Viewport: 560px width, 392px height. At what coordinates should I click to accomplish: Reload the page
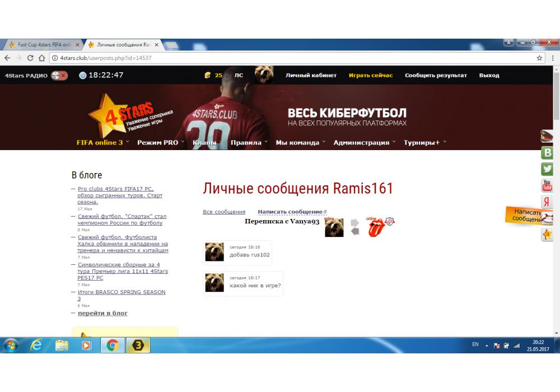pos(30,58)
